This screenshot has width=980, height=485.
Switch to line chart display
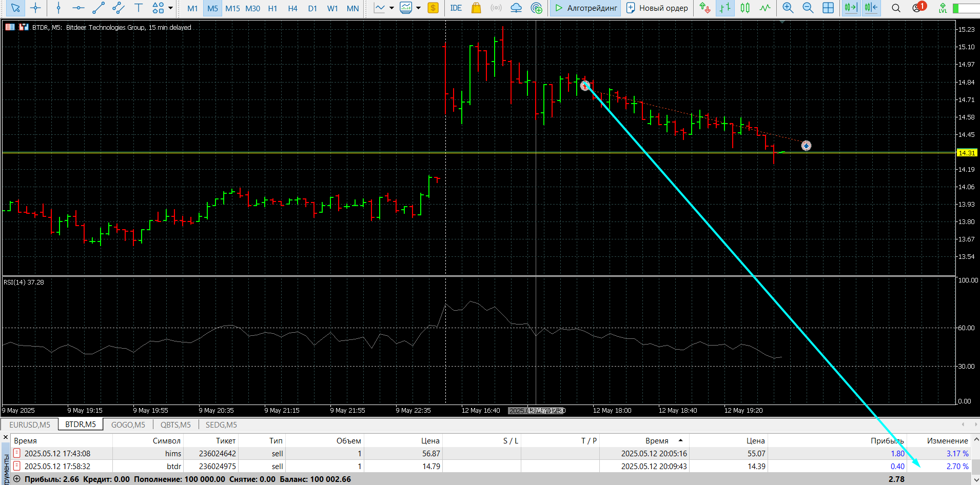[x=765, y=8]
